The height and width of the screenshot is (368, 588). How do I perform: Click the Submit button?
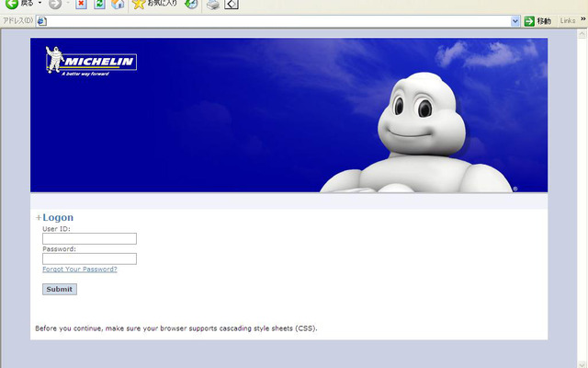coord(60,289)
